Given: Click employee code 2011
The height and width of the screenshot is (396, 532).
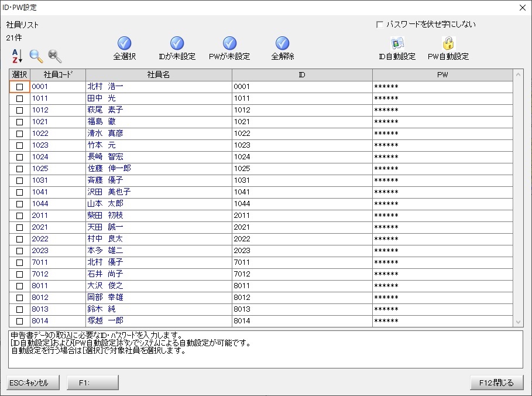Looking at the screenshot, I should pyautogui.click(x=58, y=216).
